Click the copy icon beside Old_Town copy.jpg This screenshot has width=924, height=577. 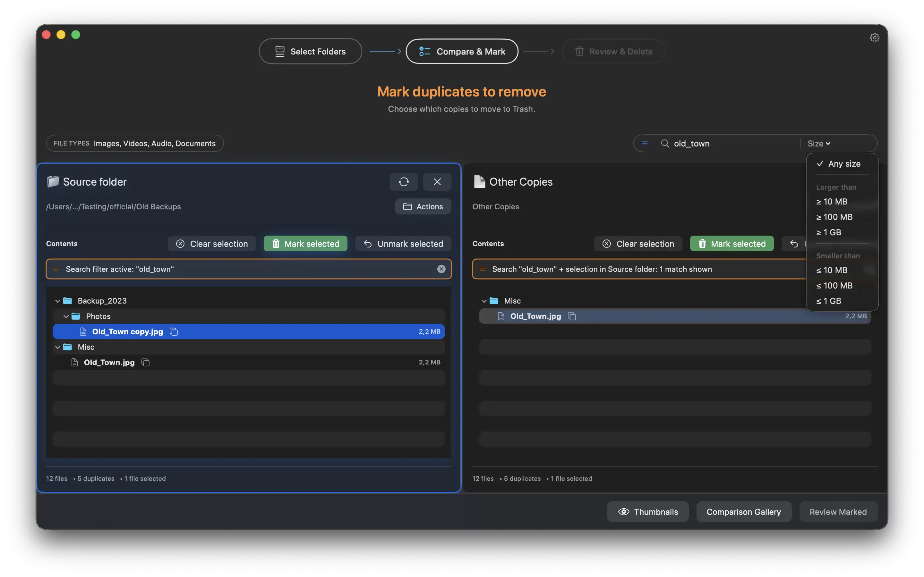point(174,332)
